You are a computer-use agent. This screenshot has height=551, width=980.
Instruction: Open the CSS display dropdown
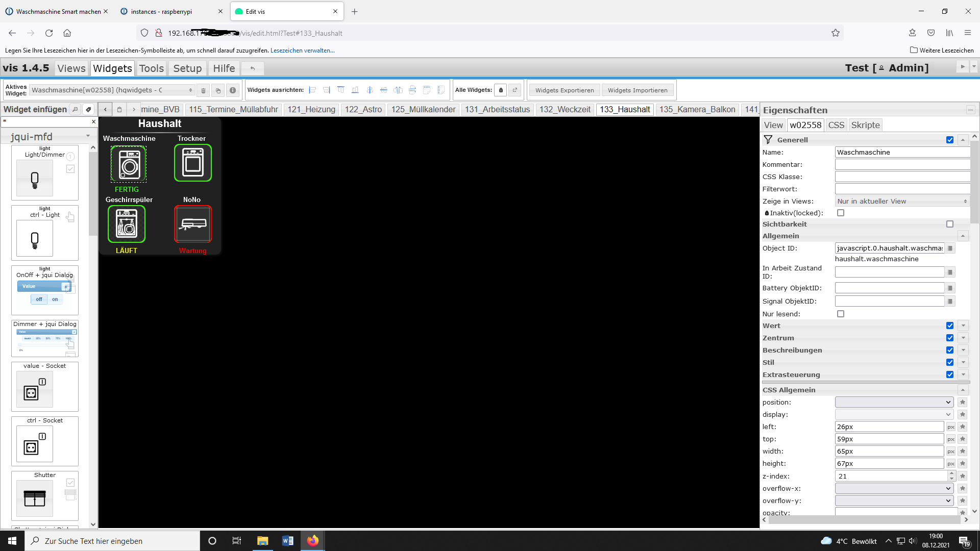click(x=894, y=415)
